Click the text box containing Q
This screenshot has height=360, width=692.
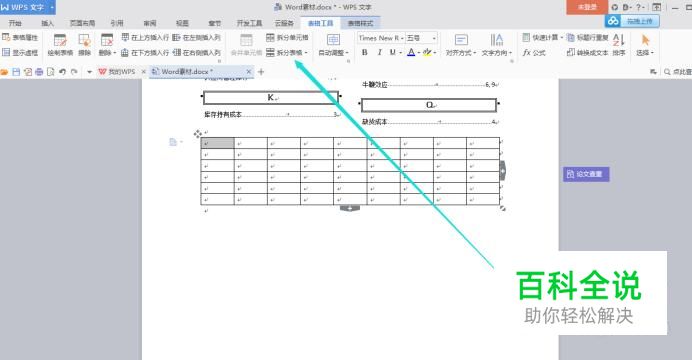[429, 105]
